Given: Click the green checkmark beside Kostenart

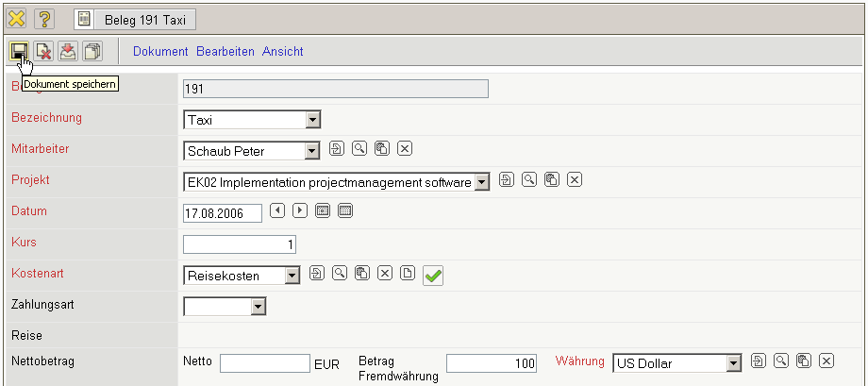Looking at the screenshot, I should coord(433,275).
